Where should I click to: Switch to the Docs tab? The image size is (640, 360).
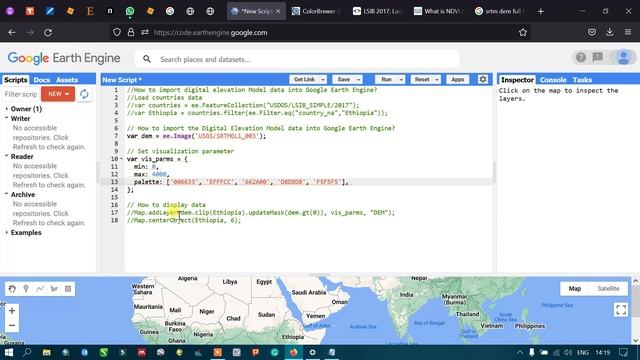[x=42, y=80]
